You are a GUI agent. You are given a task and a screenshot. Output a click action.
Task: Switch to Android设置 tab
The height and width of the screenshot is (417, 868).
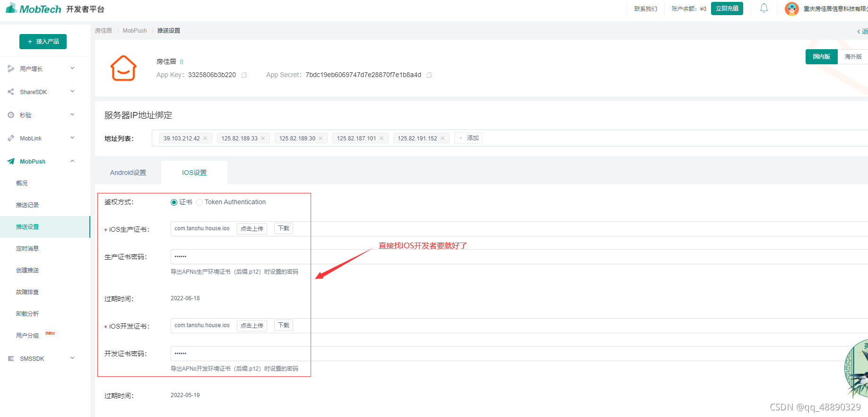128,173
